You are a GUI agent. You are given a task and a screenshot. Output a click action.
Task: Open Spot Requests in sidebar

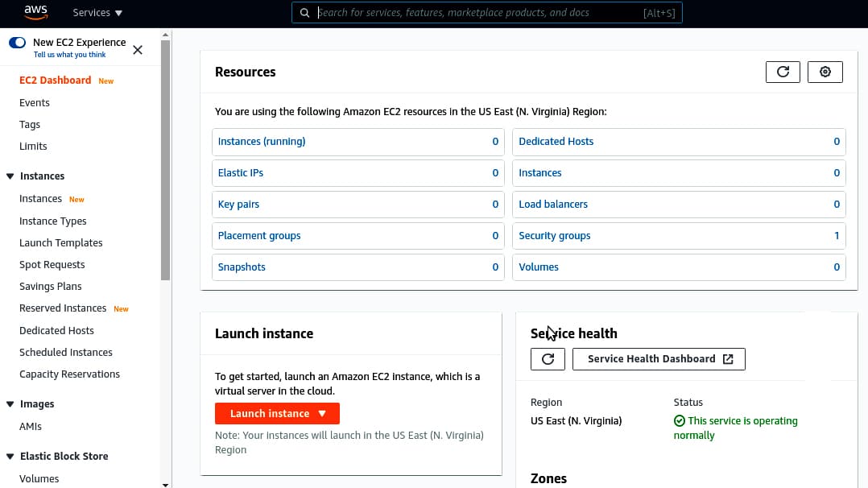(52, 265)
